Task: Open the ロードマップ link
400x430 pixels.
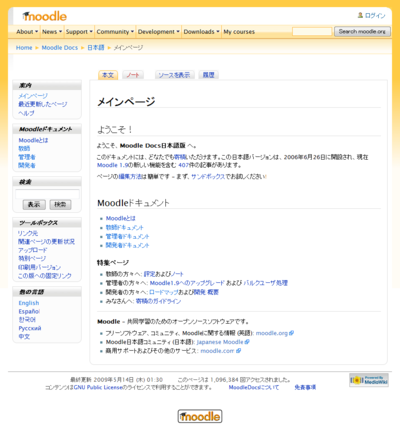Action: click(163, 292)
